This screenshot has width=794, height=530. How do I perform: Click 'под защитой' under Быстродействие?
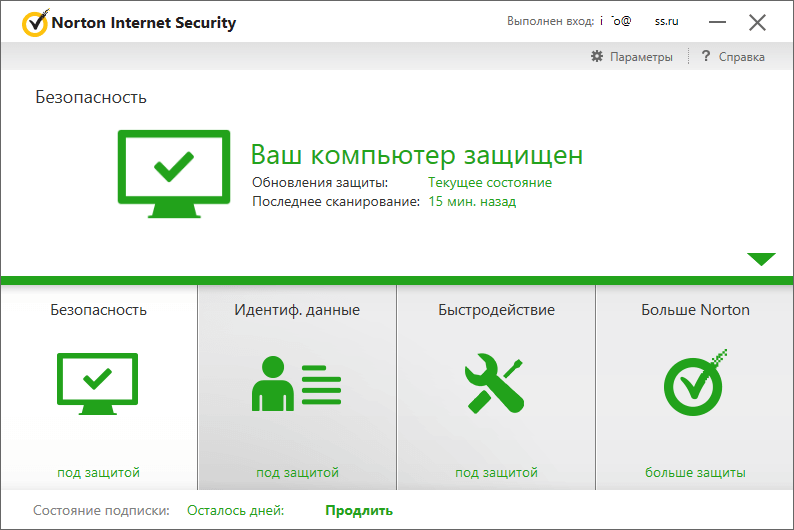[496, 472]
